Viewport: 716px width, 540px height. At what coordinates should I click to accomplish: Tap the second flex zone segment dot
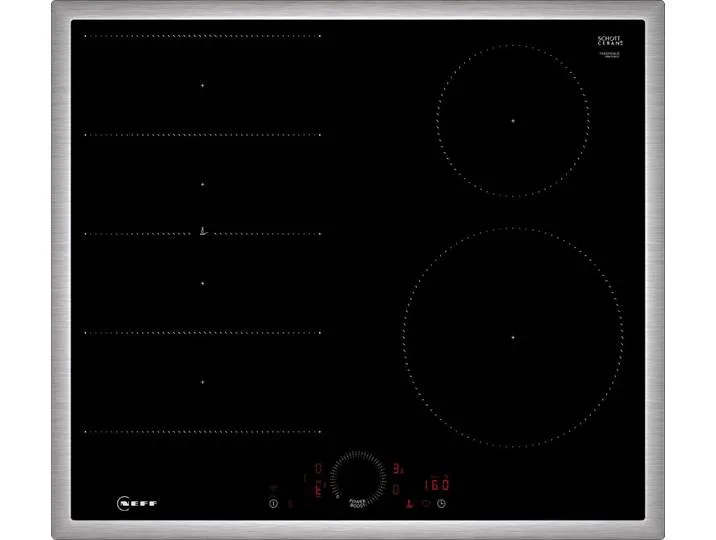(x=202, y=184)
